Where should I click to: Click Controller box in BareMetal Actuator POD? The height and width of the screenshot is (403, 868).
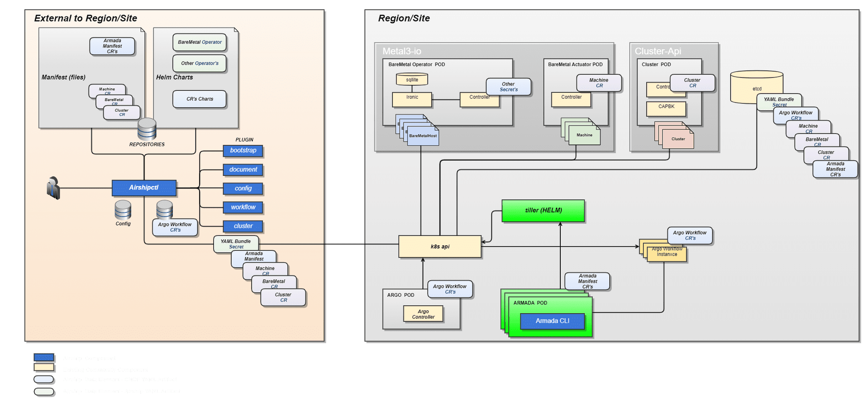pyautogui.click(x=571, y=100)
